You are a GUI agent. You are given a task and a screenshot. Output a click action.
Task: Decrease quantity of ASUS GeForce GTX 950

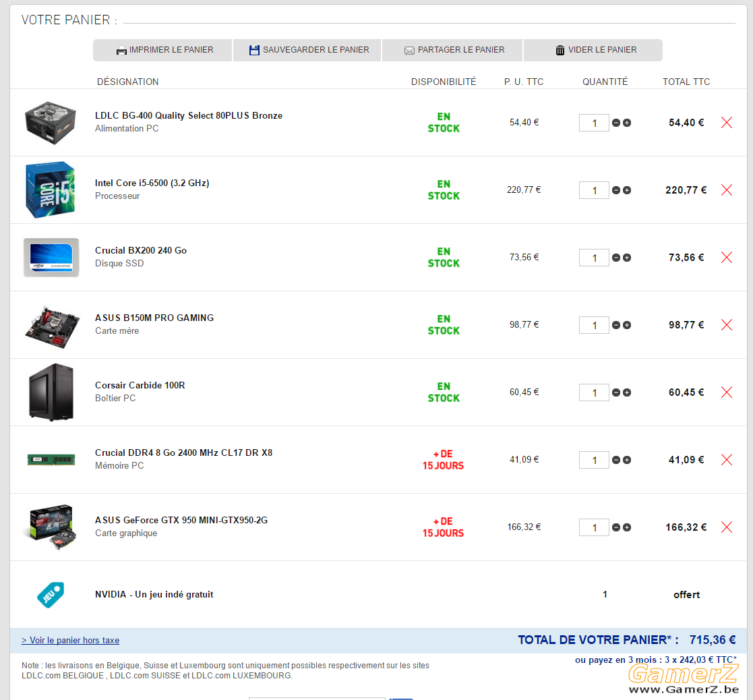(616, 527)
